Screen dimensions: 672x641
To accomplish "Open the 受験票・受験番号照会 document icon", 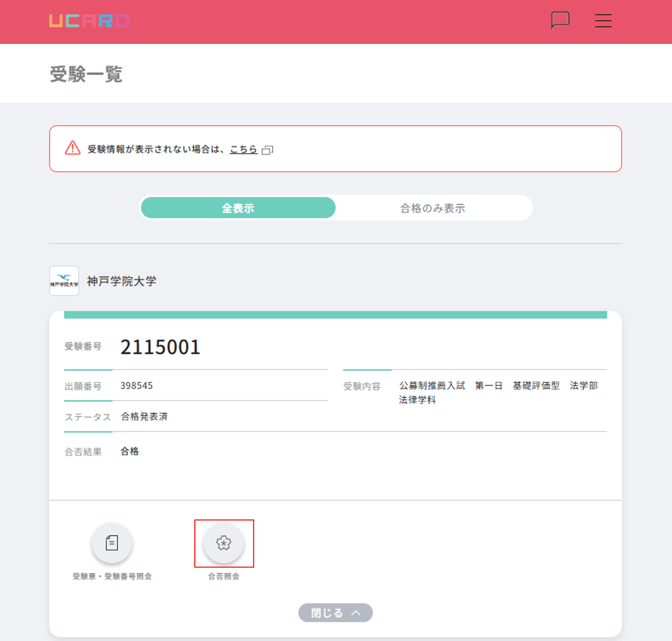I will tap(112, 542).
